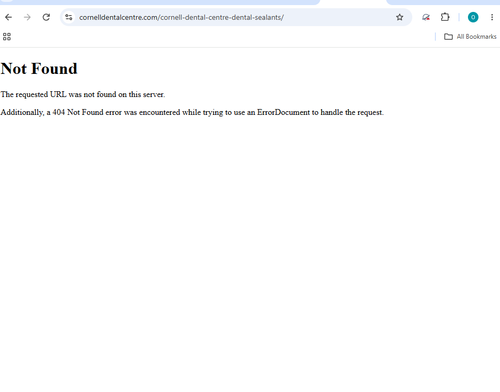Click 'The requested URL was not found' text
This screenshot has height=392, width=500.
83,94
